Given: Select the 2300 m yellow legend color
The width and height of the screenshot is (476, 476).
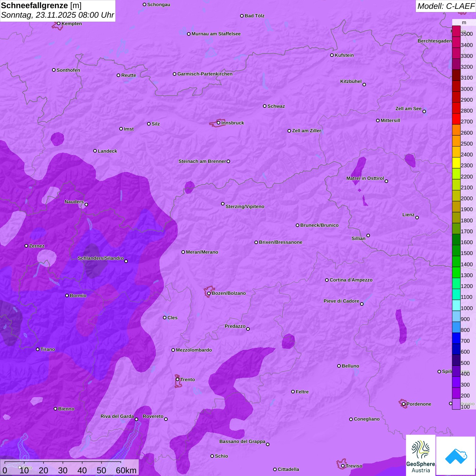Looking at the screenshot, I should [456, 163].
